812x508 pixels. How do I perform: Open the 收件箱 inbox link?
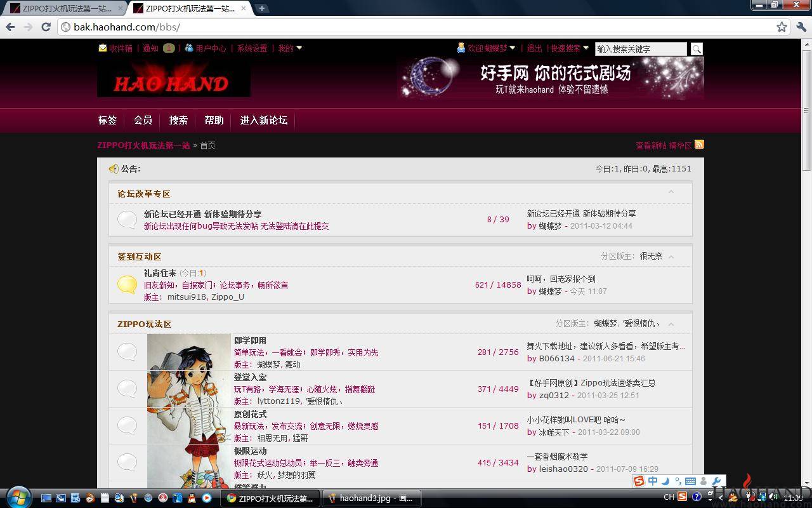(x=121, y=48)
